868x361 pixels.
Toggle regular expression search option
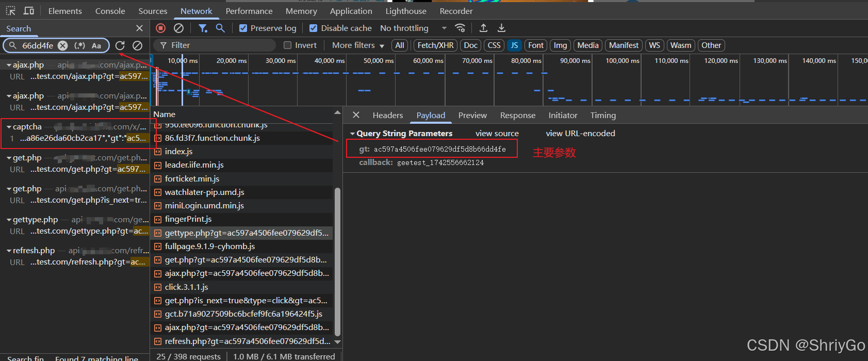pos(79,45)
